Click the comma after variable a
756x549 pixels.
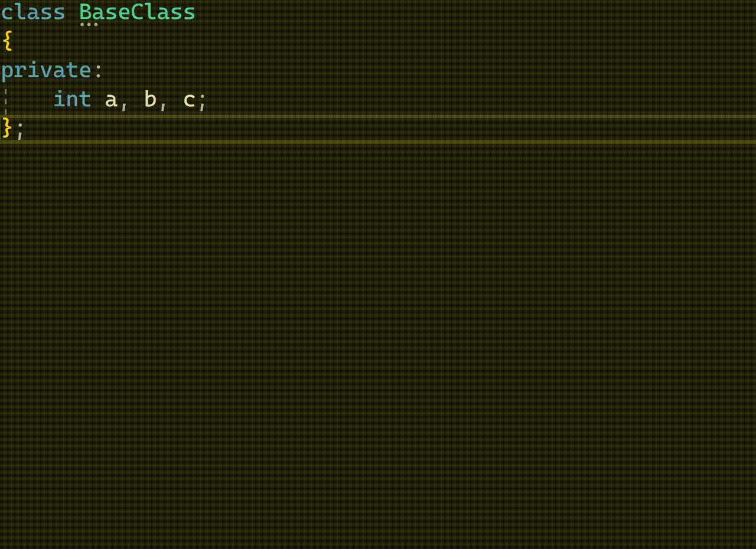click(124, 103)
